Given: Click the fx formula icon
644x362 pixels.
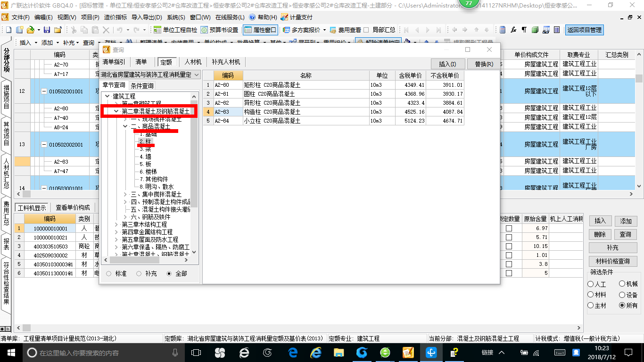Looking at the screenshot, I should (513, 30).
